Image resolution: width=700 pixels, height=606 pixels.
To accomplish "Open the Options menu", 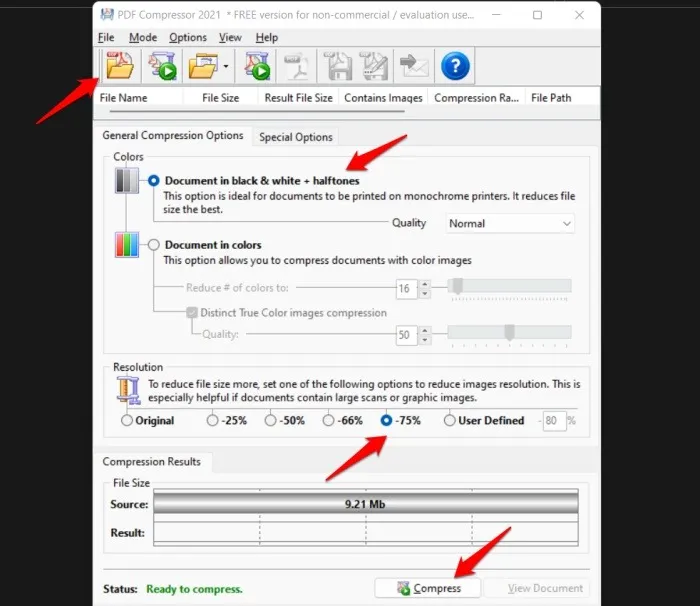I will 188,38.
